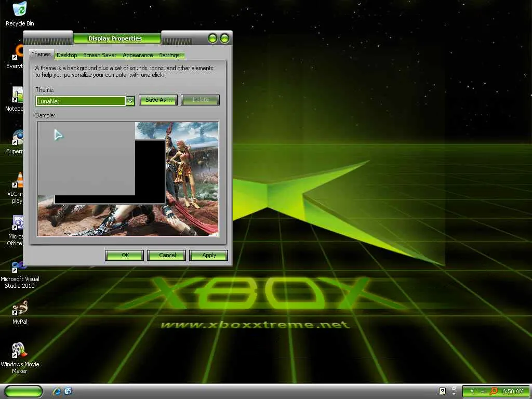Click the Apply button

[x=209, y=255]
